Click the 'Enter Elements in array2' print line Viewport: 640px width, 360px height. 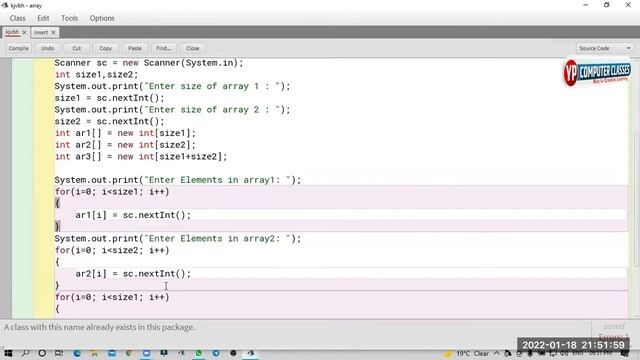pyautogui.click(x=178, y=239)
